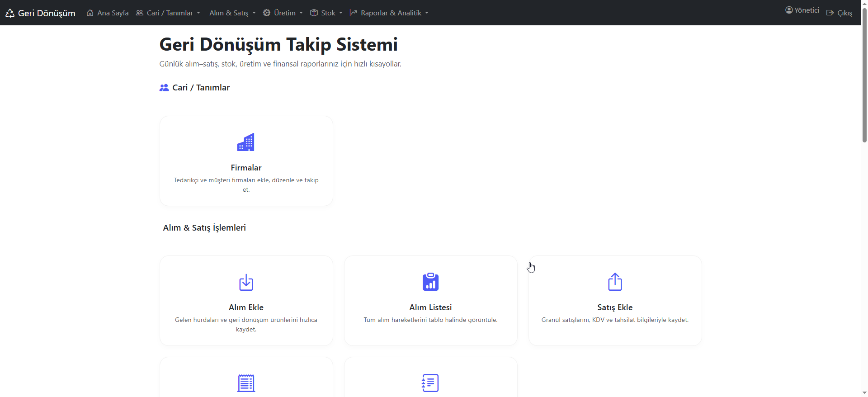Click the Alım & Satış İşlemleri section heading
868x397 pixels.
point(204,228)
